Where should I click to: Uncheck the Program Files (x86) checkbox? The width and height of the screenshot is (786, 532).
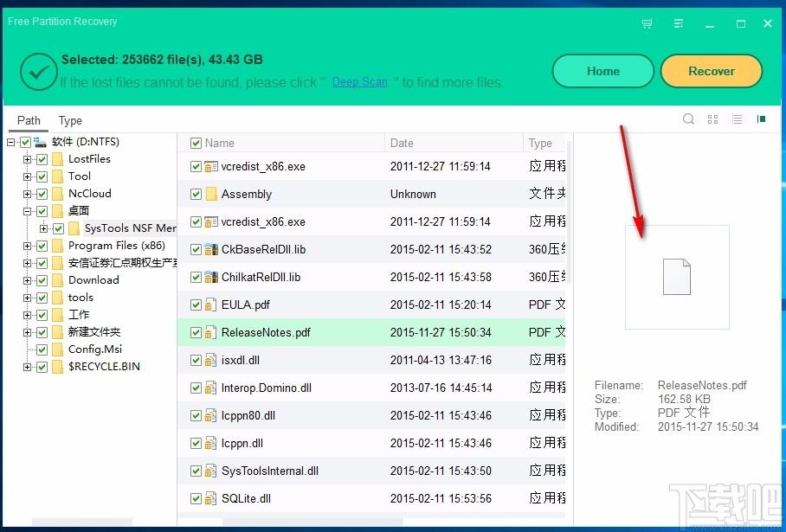(42, 246)
